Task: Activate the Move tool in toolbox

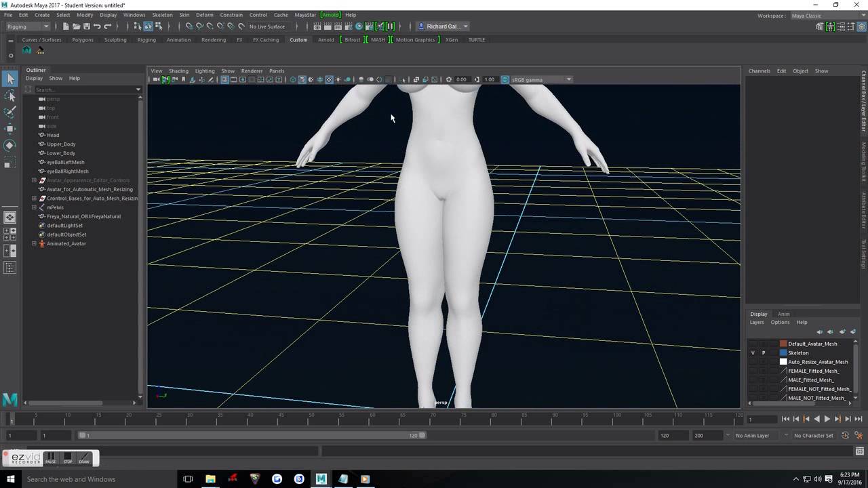Action: coord(10,129)
